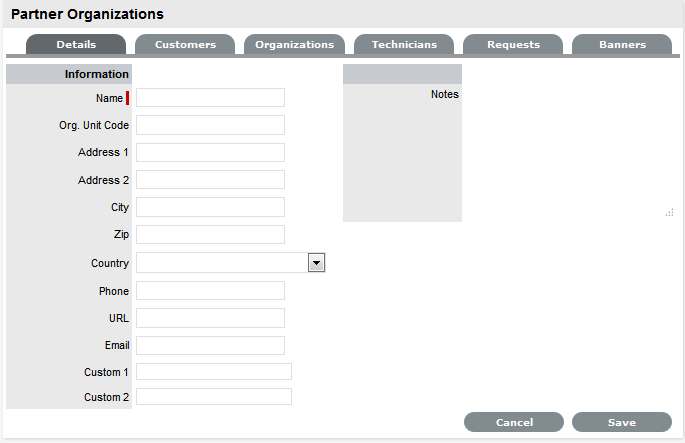Switch to the Customers tab
The width and height of the screenshot is (685, 443).
pyautogui.click(x=185, y=45)
